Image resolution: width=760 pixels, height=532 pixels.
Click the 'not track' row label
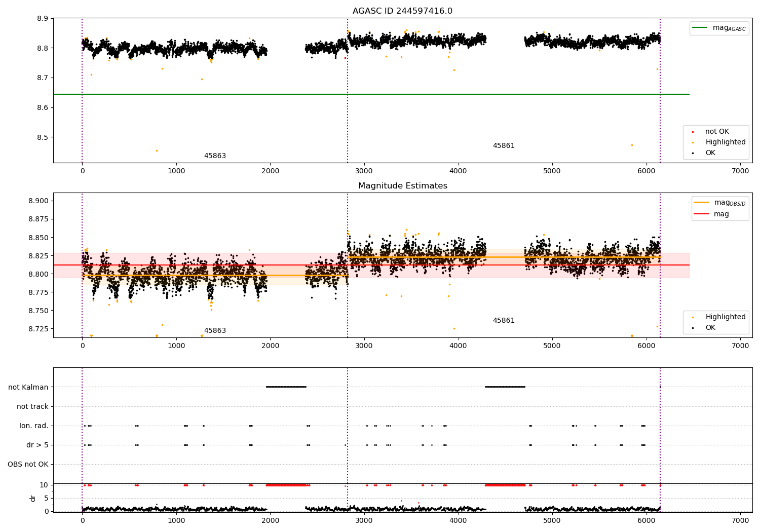(x=32, y=406)
